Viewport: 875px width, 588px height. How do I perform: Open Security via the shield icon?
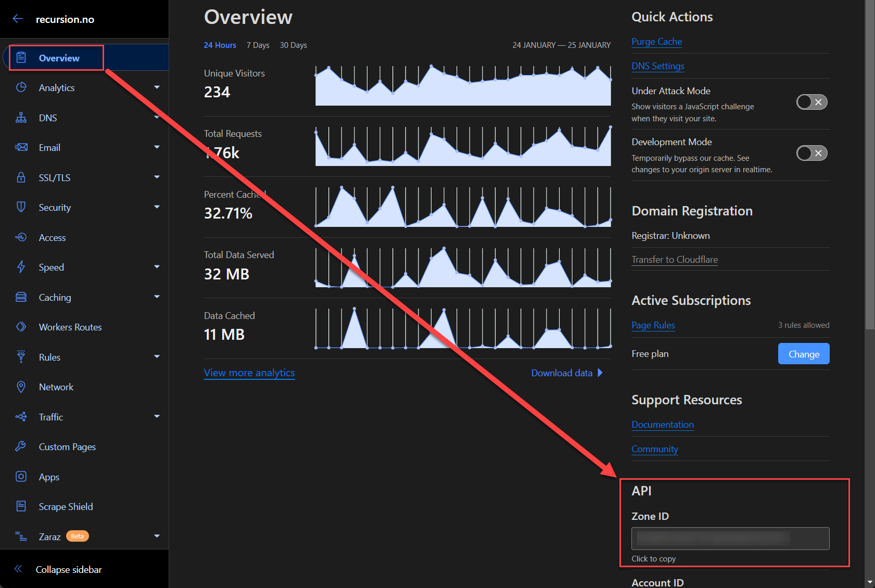point(21,207)
